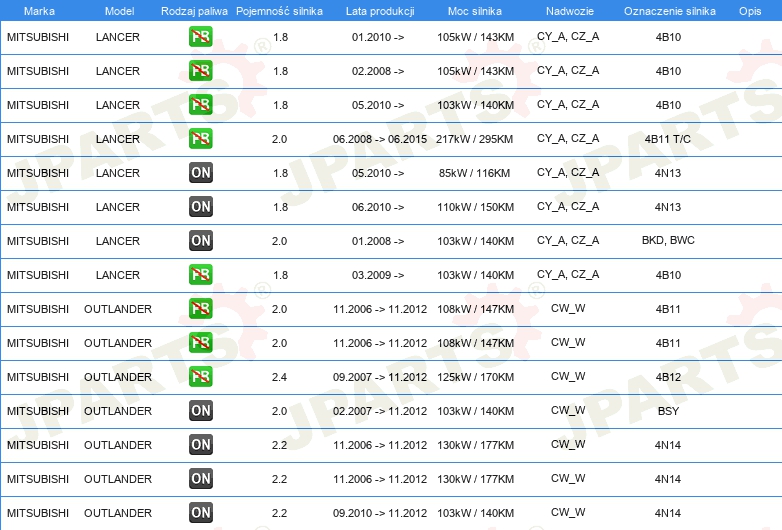Select the 4N14 code in the 09.2010 Outlander row

click(668, 513)
